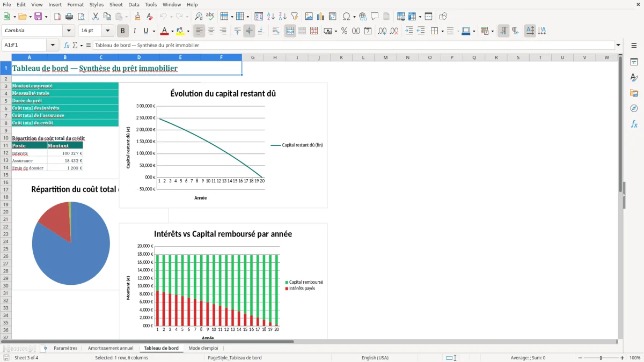Toggle Center Vertically alignment
The width and height of the screenshot is (644, 362).
point(249,31)
